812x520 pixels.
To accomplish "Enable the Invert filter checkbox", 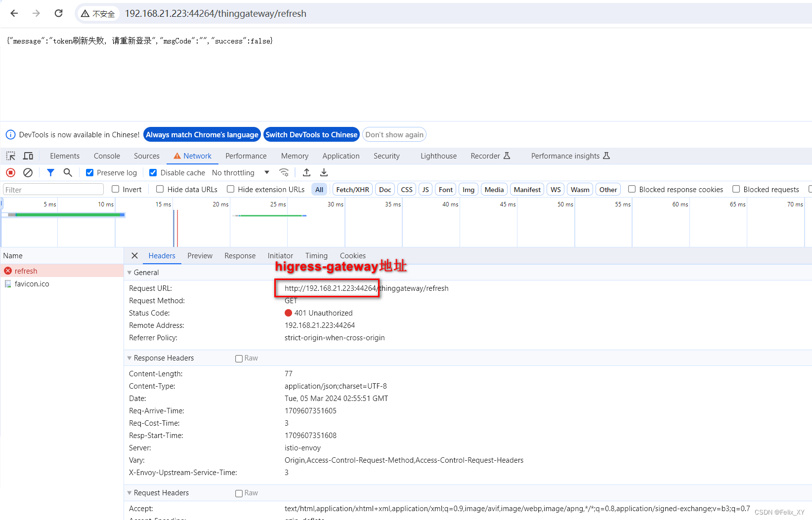I will pyautogui.click(x=116, y=189).
